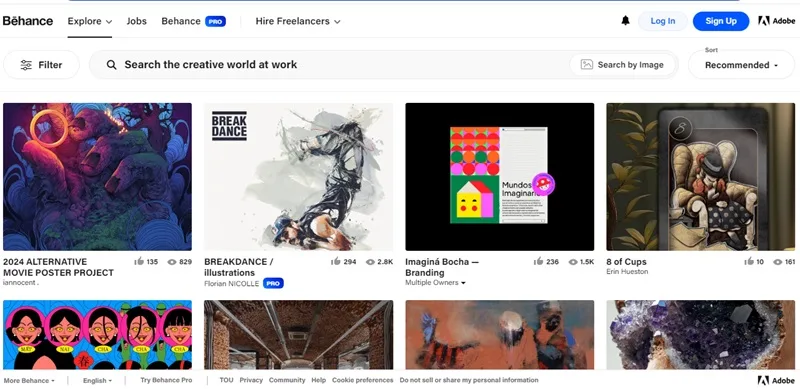Click title 8 of Cups
The height and width of the screenshot is (389, 800).
pyautogui.click(x=626, y=262)
